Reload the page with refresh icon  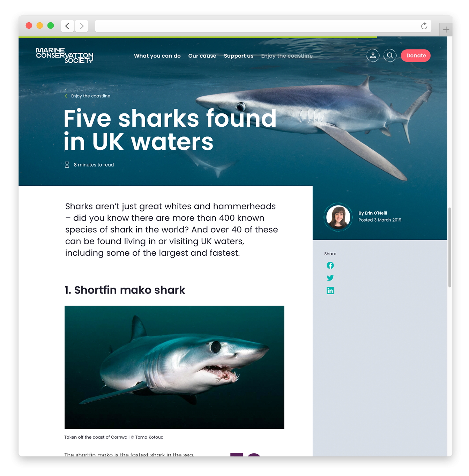(x=424, y=26)
